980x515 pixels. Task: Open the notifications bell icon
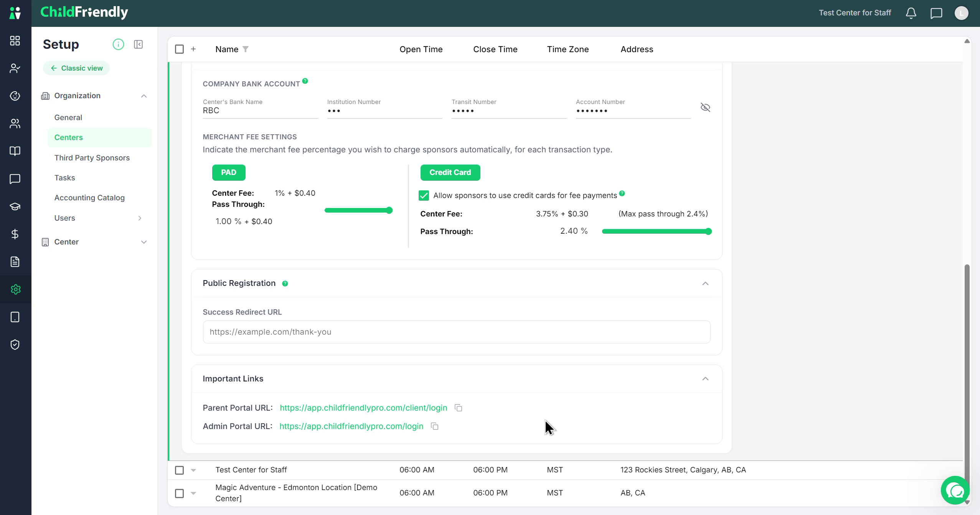pos(911,13)
